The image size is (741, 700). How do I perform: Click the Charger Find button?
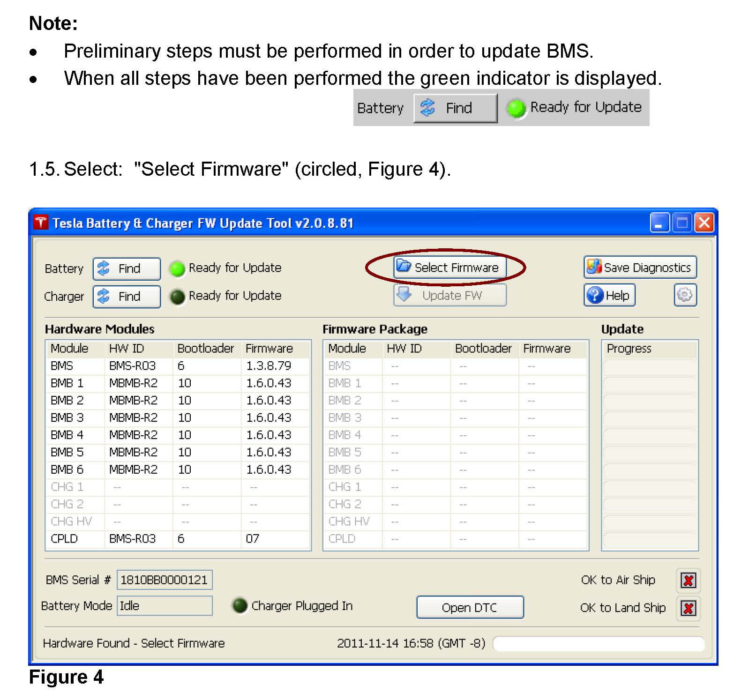(127, 296)
